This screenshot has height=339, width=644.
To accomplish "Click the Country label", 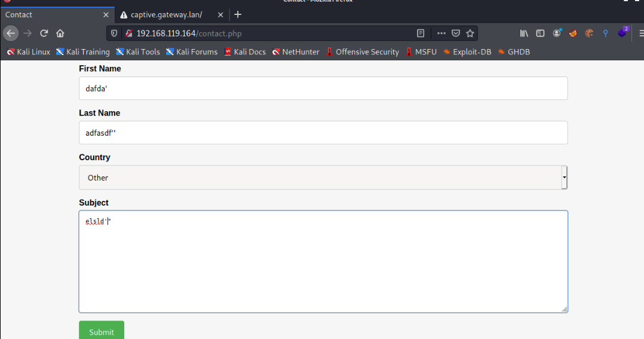I will pyautogui.click(x=94, y=157).
